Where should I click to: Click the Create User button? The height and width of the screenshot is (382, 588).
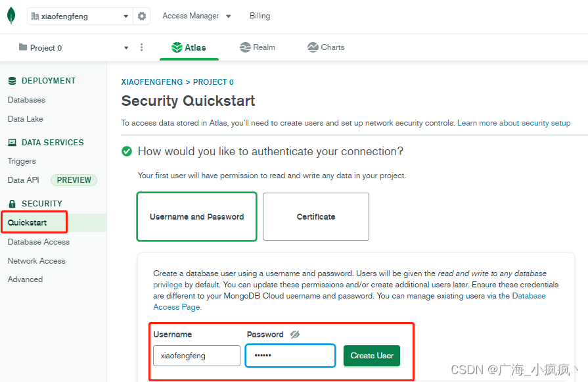[x=371, y=356]
